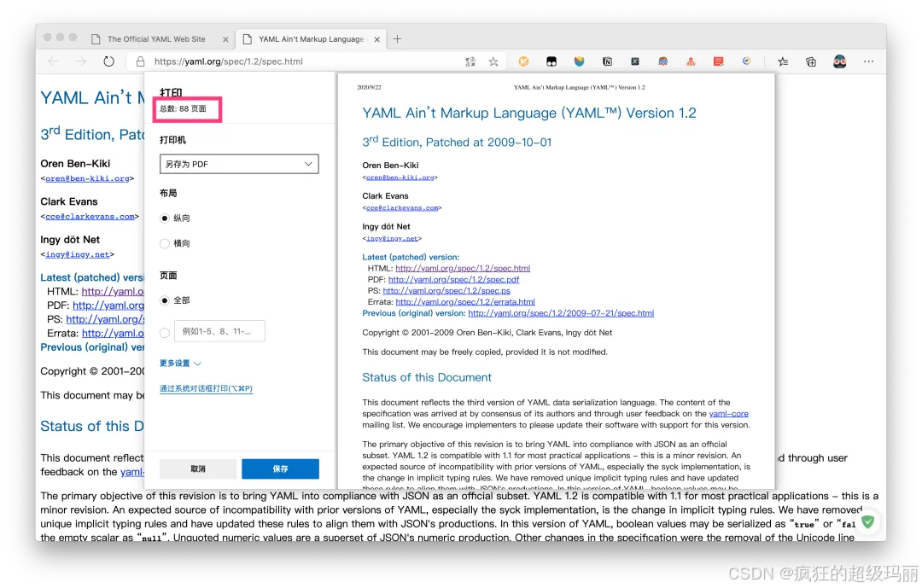The width and height of the screenshot is (922, 588).
Task: Open the dark X extension icon
Action: pos(635,61)
